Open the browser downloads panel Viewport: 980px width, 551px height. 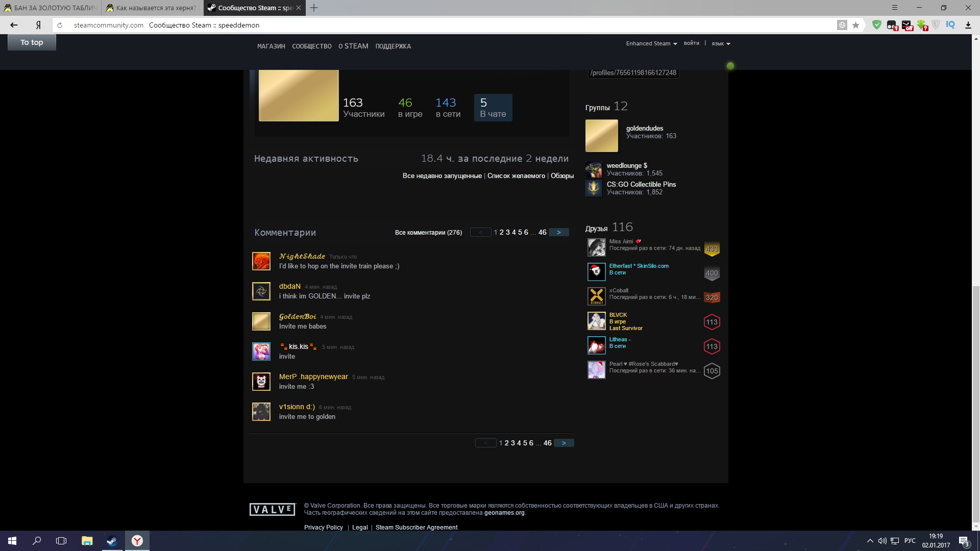point(968,25)
